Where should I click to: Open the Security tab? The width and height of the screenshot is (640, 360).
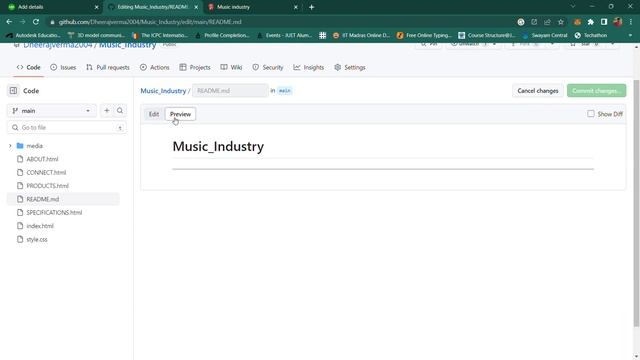(268, 67)
